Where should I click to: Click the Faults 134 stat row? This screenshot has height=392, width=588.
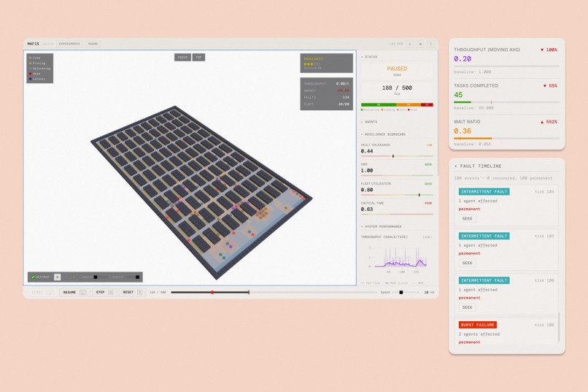click(x=326, y=98)
